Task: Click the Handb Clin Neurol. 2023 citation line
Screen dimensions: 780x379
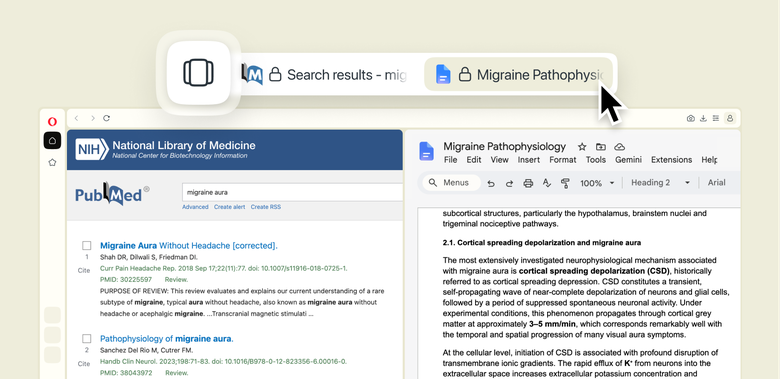Action: (223, 362)
